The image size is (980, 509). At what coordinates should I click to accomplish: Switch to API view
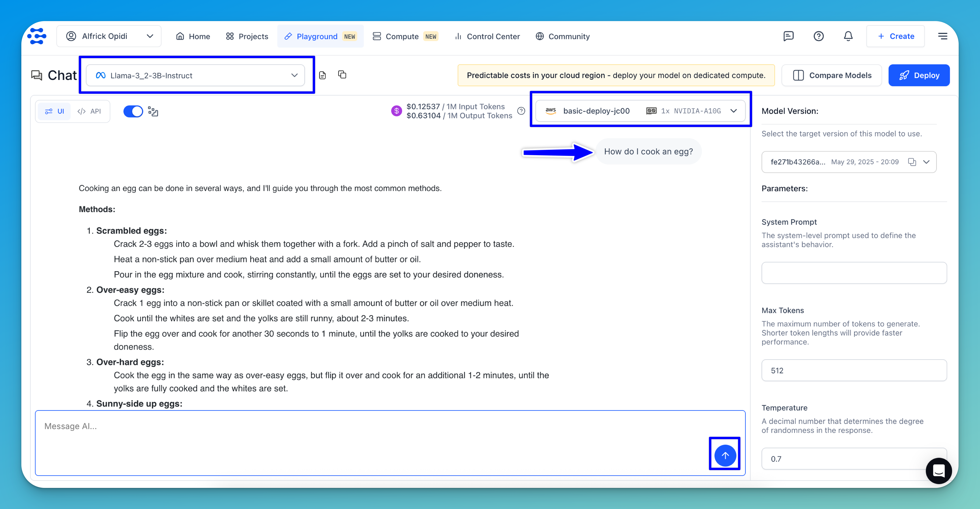tap(89, 111)
